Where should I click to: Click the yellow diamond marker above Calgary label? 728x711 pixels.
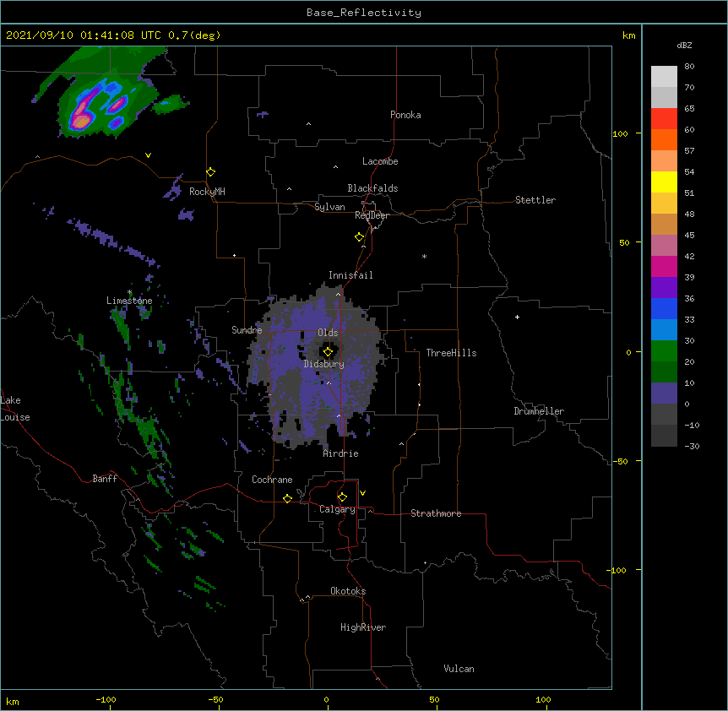click(342, 497)
